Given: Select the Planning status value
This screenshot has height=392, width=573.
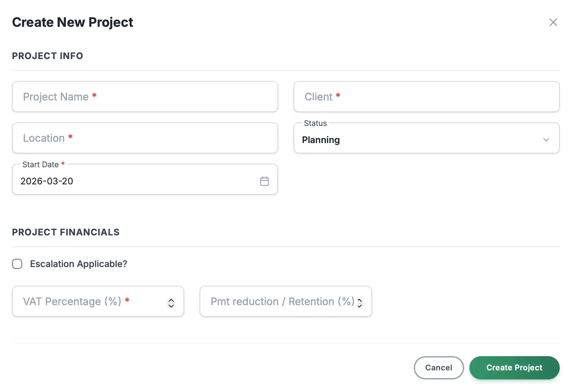Looking at the screenshot, I should click(320, 140).
